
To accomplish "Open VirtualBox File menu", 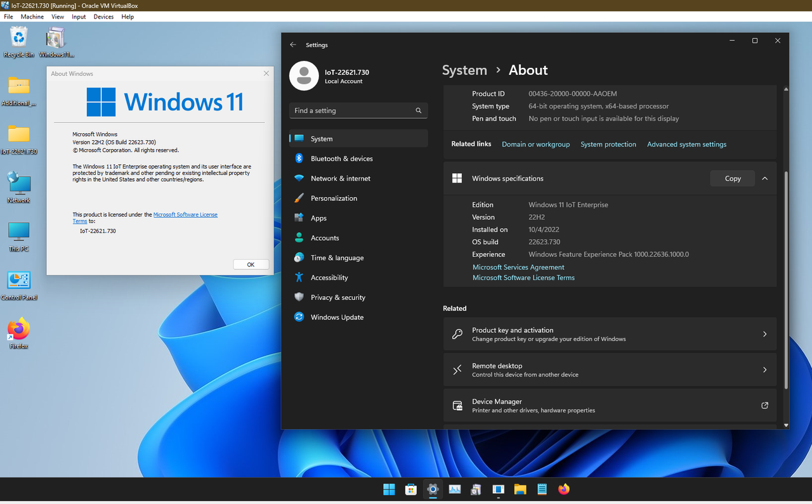I will coord(8,16).
